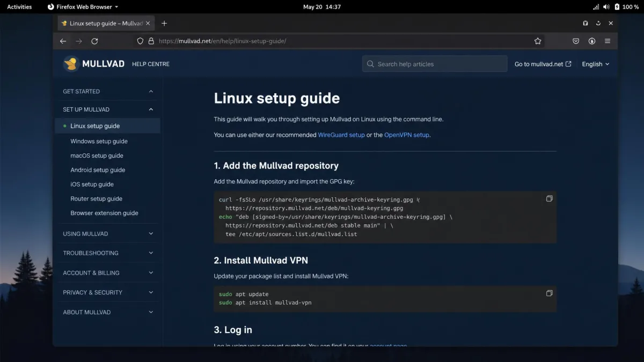Click the battery status icon

point(617,7)
